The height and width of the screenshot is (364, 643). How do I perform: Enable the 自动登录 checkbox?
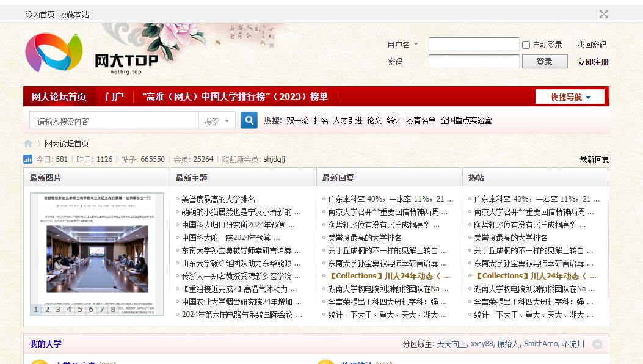(525, 44)
